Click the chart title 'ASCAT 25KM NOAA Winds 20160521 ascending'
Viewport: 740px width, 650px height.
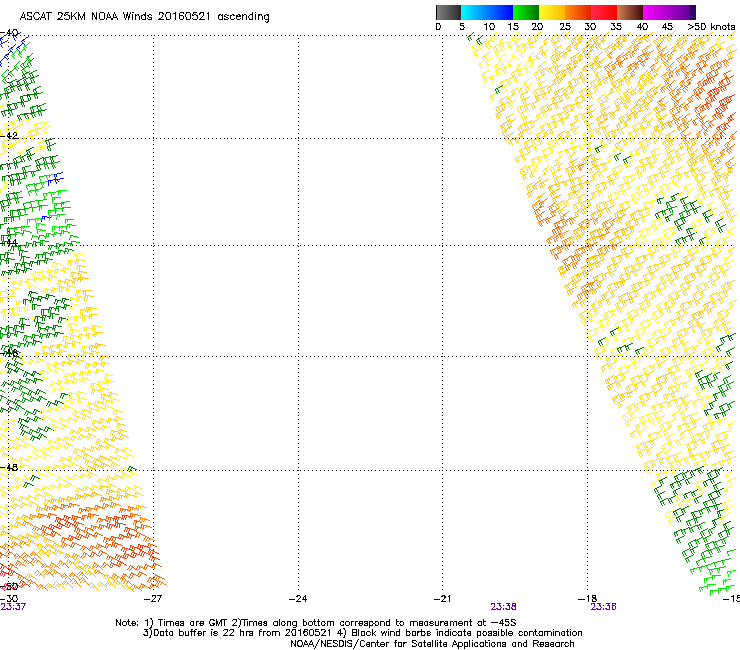[144, 17]
